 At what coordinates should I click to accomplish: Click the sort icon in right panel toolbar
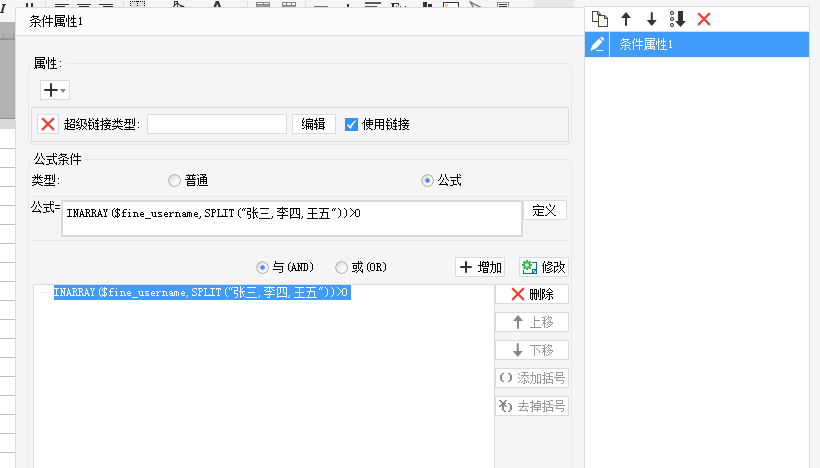click(x=678, y=19)
